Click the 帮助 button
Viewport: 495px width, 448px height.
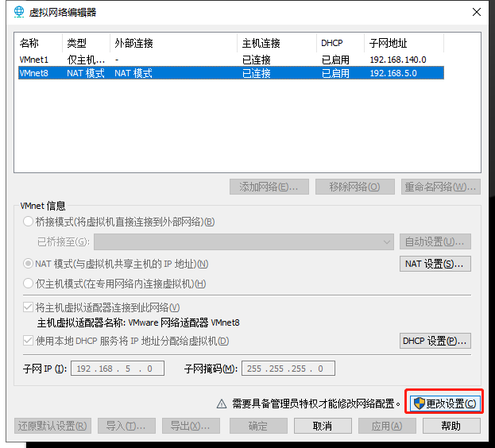(x=451, y=426)
